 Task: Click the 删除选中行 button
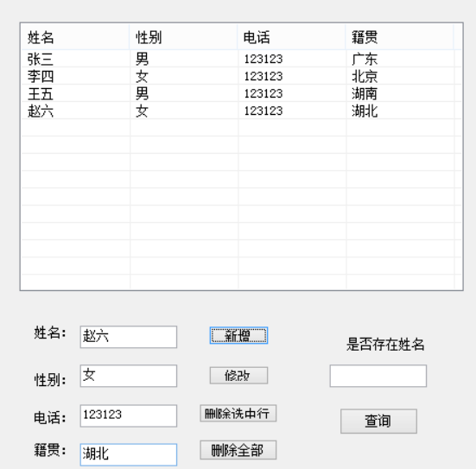click(238, 413)
